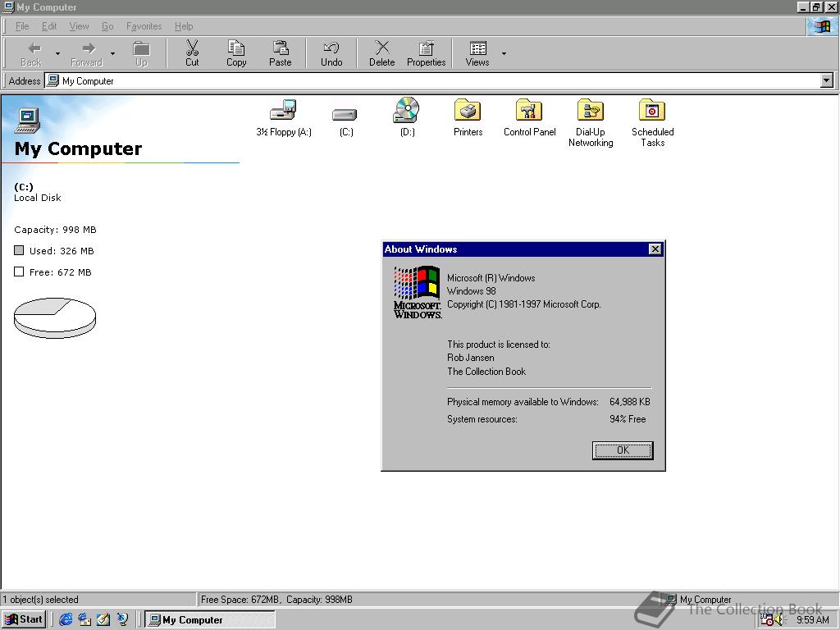Image resolution: width=840 pixels, height=630 pixels.
Task: Open the View menu
Action: click(x=80, y=26)
